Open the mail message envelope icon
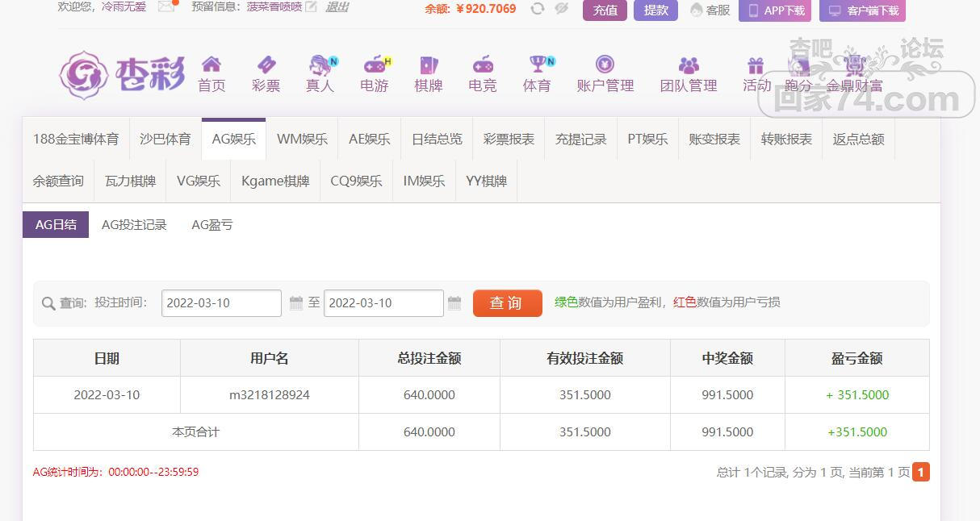Image resolution: width=980 pixels, height=521 pixels. coord(166,7)
